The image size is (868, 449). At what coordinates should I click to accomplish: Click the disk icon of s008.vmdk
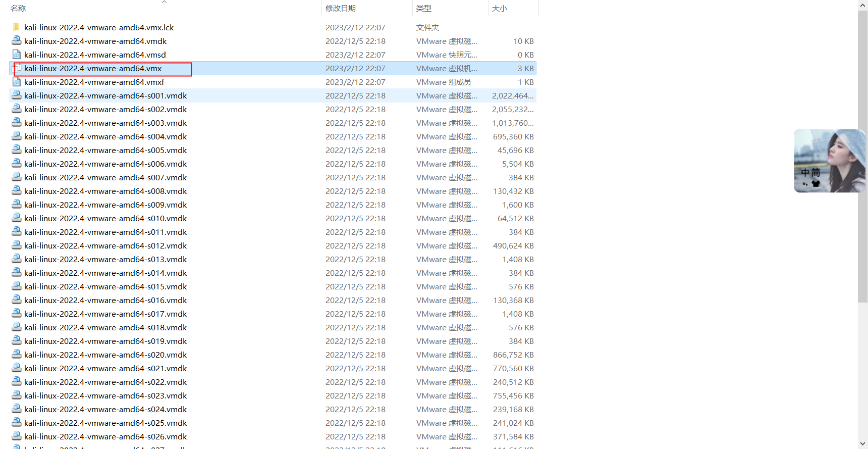(16, 190)
